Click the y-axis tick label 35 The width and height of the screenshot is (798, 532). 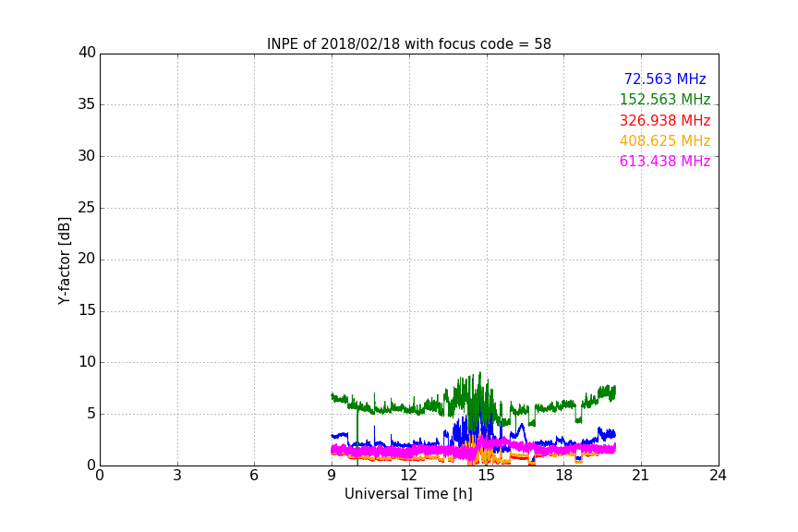(87, 104)
